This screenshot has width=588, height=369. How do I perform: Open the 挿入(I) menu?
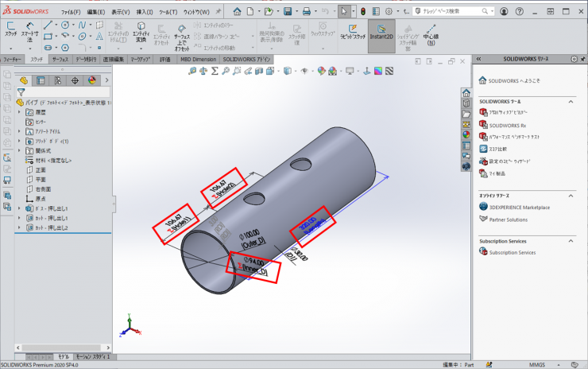pos(145,12)
